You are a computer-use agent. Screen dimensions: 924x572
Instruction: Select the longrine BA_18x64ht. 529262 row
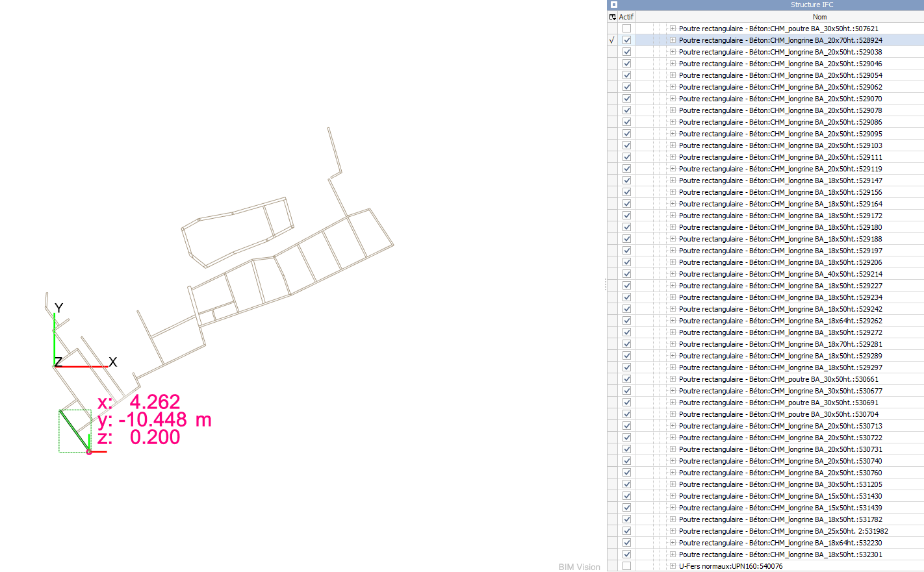[780, 321]
